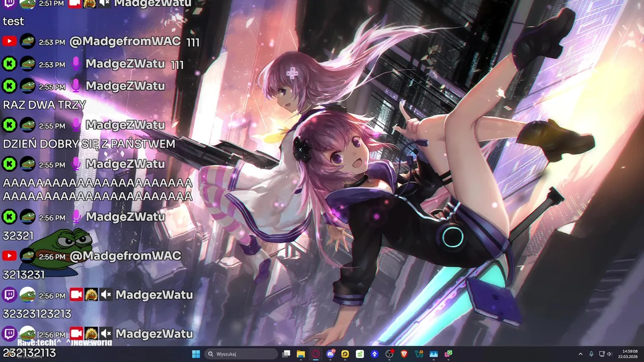Click Twitch icon on row above 232132113

pyautogui.click(x=9, y=334)
